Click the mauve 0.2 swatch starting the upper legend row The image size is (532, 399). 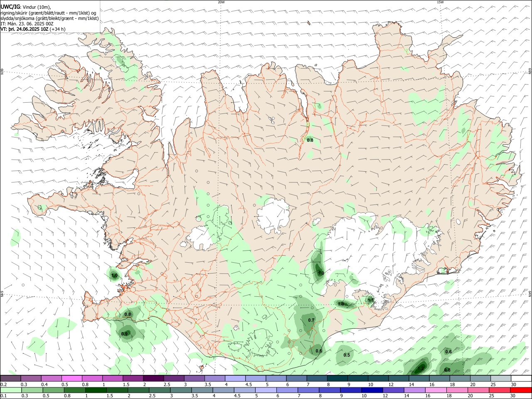(x=10, y=378)
